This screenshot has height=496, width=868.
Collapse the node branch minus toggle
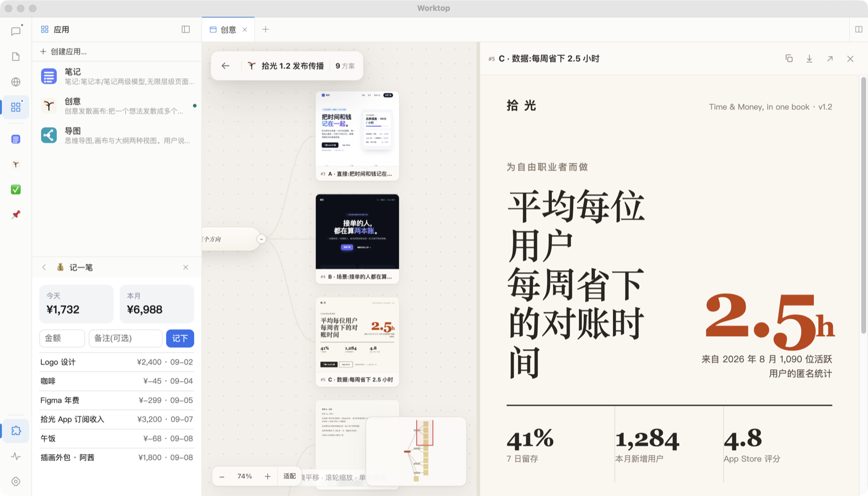(x=261, y=239)
